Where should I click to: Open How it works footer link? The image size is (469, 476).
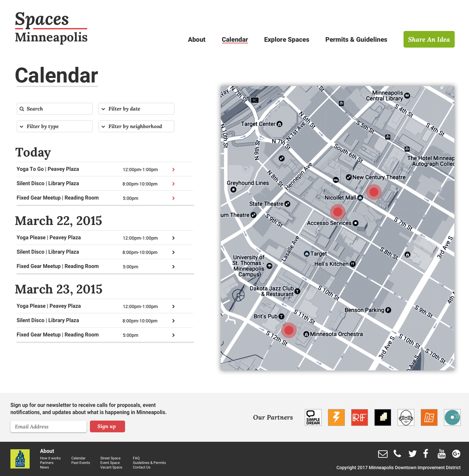(50, 458)
